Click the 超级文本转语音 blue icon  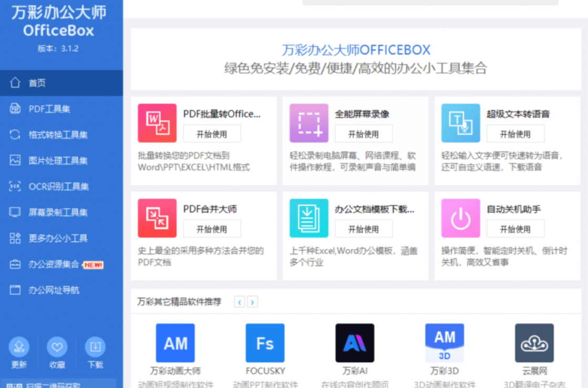coord(460,123)
